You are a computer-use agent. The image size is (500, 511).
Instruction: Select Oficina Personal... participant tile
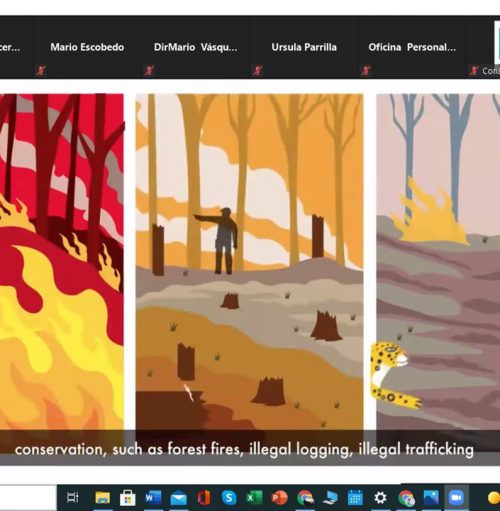tap(412, 47)
